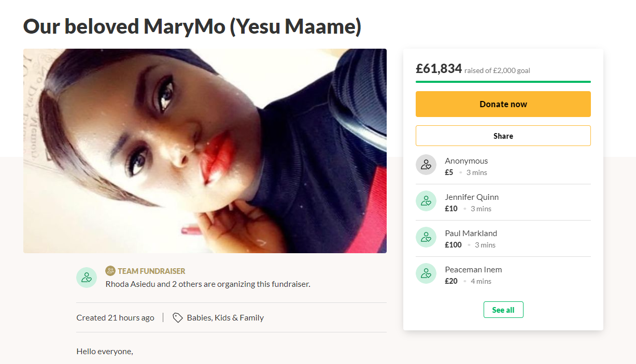Click the category tag icon
This screenshot has width=636, height=364.
177,318
